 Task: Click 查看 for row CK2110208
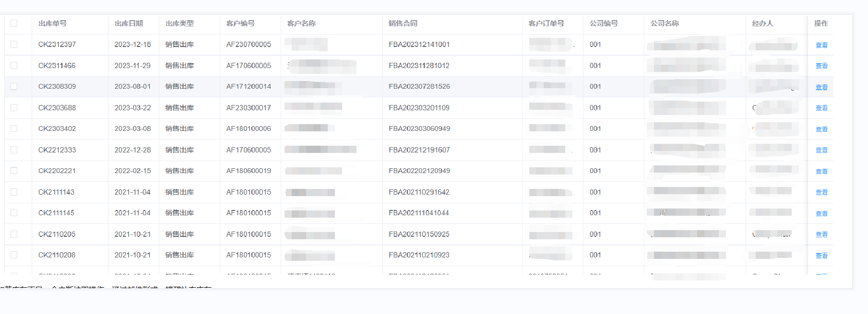pyautogui.click(x=821, y=256)
